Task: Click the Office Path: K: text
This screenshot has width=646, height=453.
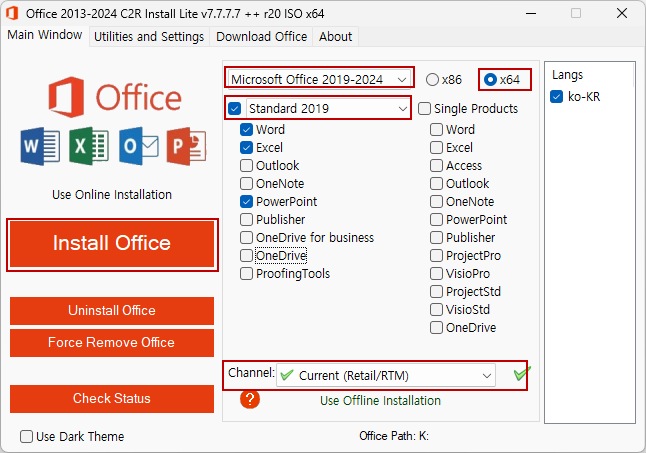Action: pyautogui.click(x=394, y=436)
